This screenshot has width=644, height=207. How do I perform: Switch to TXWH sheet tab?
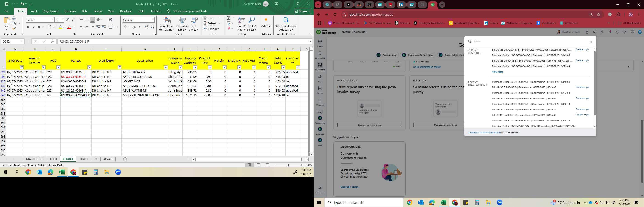pyautogui.click(x=84, y=159)
